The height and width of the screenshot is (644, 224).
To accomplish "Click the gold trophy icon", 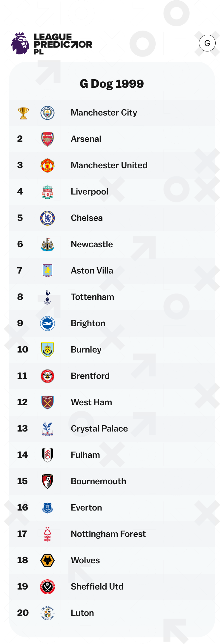I will pyautogui.click(x=23, y=113).
